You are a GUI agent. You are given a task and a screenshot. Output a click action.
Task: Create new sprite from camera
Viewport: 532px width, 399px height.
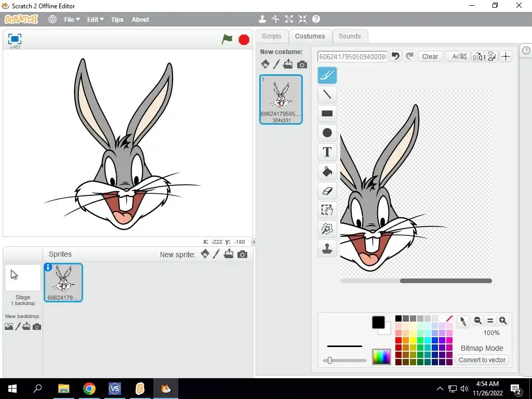(242, 255)
